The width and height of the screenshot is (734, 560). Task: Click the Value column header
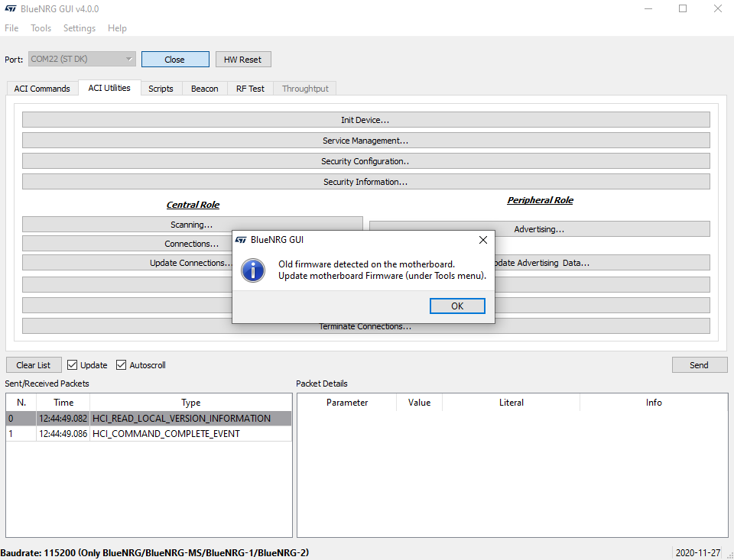[x=419, y=403]
